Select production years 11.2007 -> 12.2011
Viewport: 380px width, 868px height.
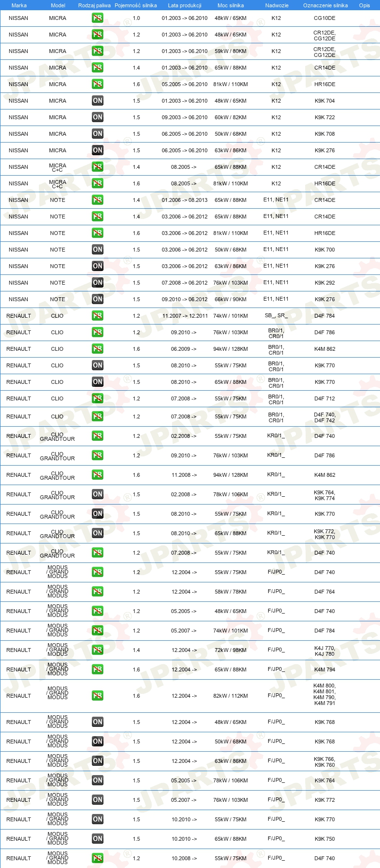(185, 316)
